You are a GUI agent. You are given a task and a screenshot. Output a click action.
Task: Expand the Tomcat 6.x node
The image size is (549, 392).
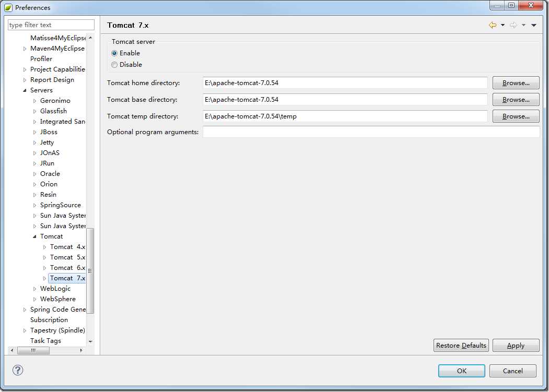coord(44,268)
